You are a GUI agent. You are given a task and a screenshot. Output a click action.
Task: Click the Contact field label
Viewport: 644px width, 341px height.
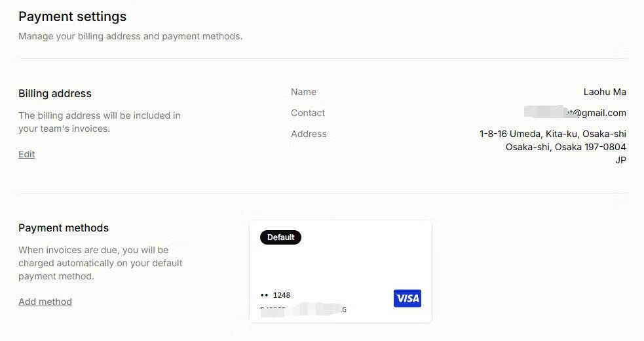308,113
